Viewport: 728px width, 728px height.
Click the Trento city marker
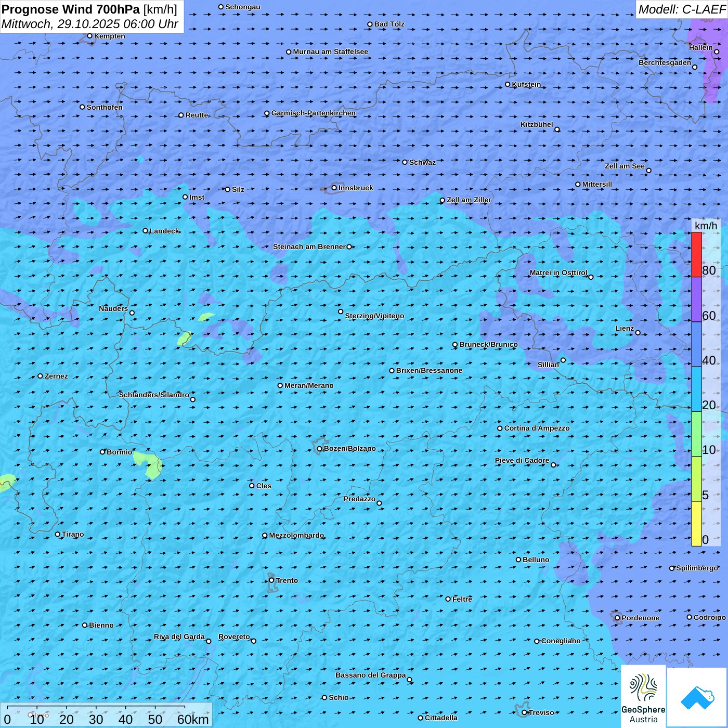tap(271, 580)
